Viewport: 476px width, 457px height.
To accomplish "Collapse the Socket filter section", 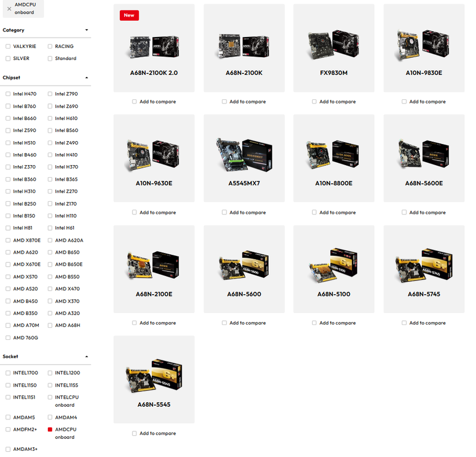I will point(87,356).
